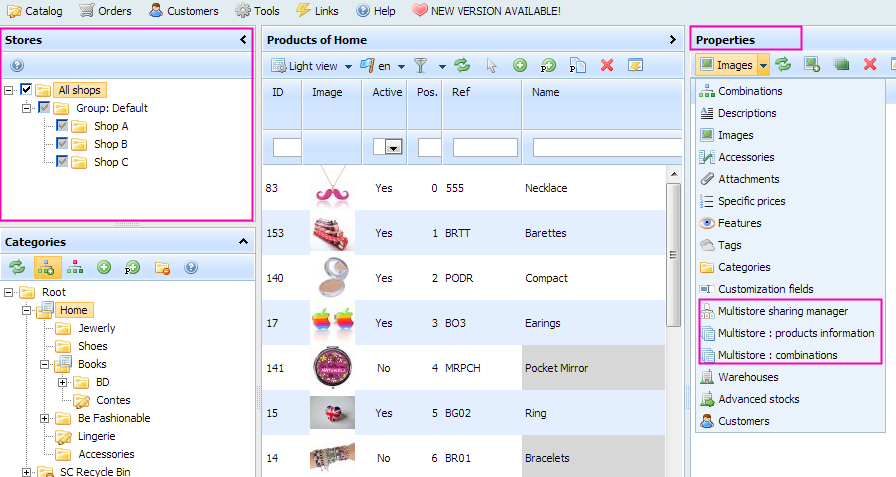Click the Categories panel help icon
896x477 pixels.
(x=191, y=267)
